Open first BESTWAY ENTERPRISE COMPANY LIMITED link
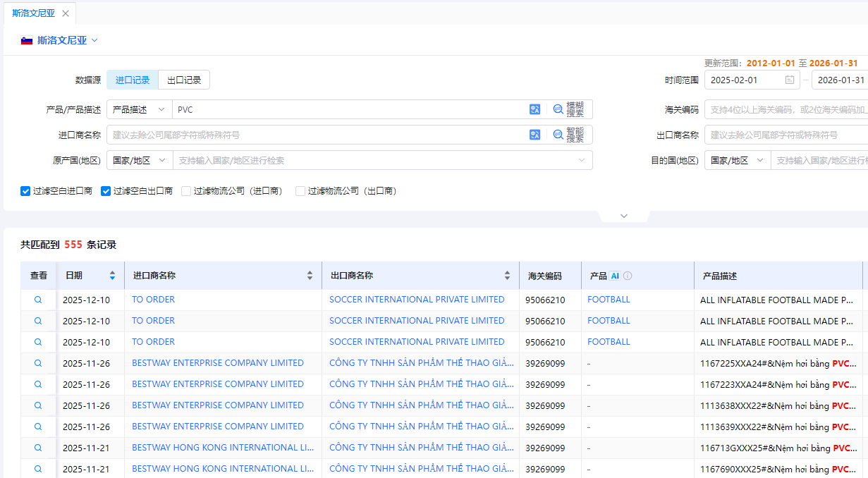The image size is (868, 478). click(x=217, y=363)
